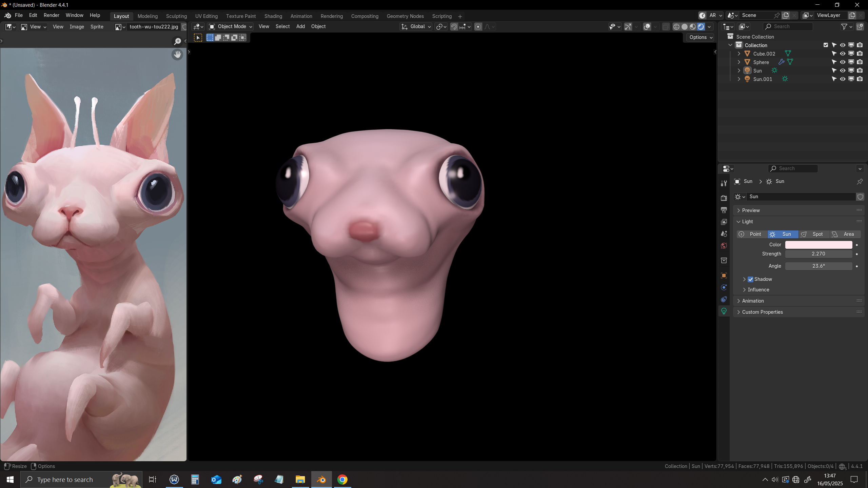Toggle gizmo display in viewport header
This screenshot has width=868, height=488.
coord(628,27)
